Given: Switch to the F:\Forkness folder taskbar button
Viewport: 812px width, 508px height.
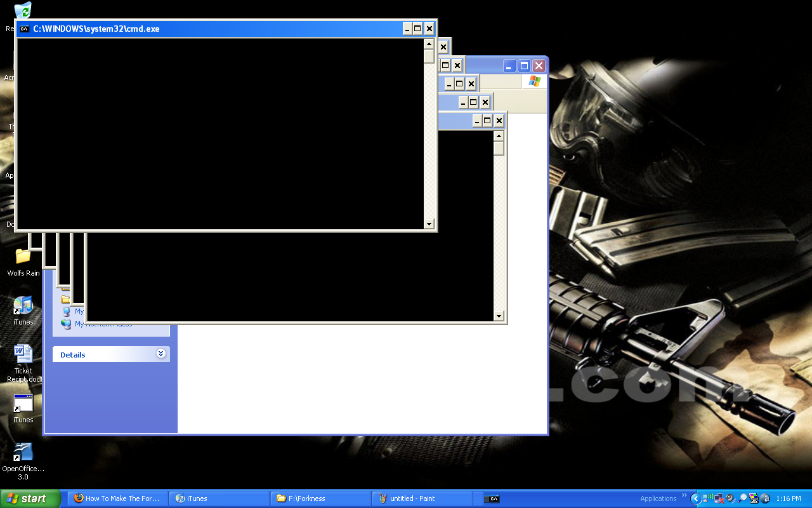Looking at the screenshot, I should click(321, 498).
